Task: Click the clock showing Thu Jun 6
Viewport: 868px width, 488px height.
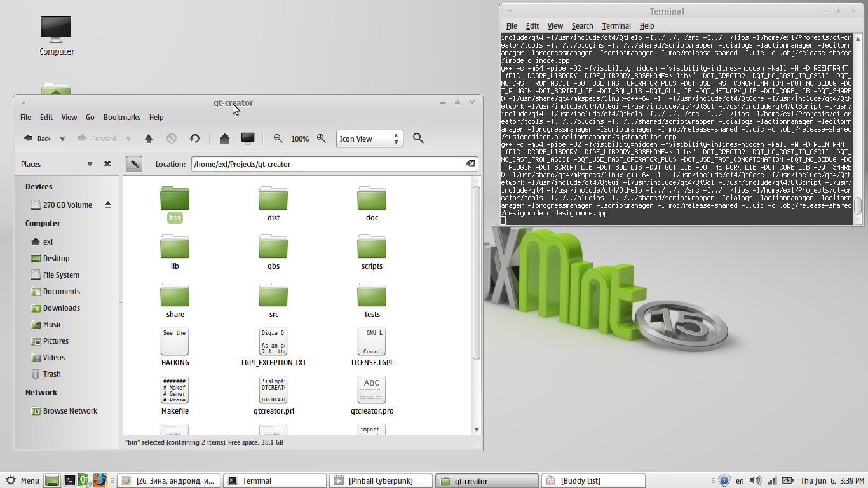Action: pyautogui.click(x=832, y=480)
